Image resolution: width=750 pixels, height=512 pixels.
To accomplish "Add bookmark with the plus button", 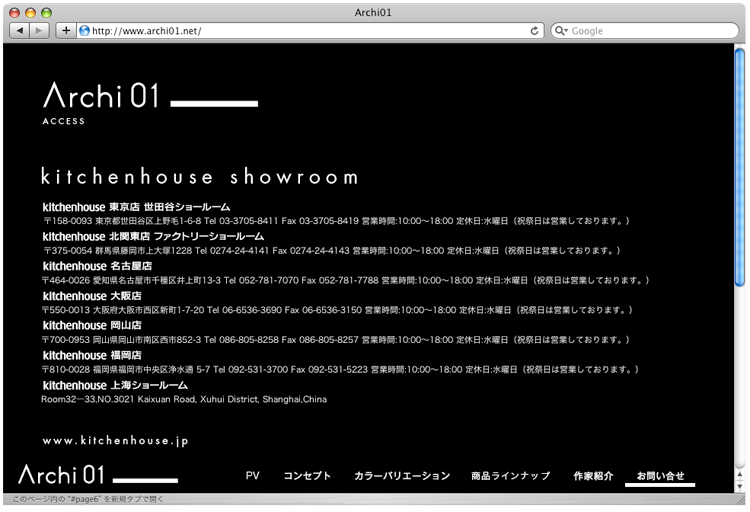I will [66, 31].
